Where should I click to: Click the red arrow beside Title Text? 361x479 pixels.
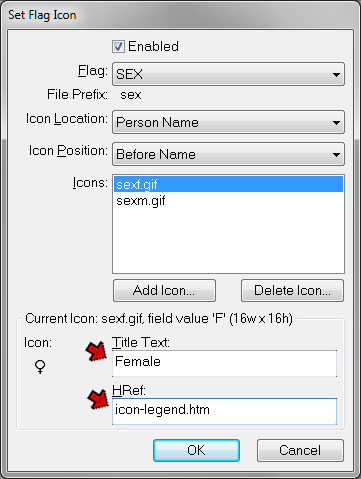96,352
